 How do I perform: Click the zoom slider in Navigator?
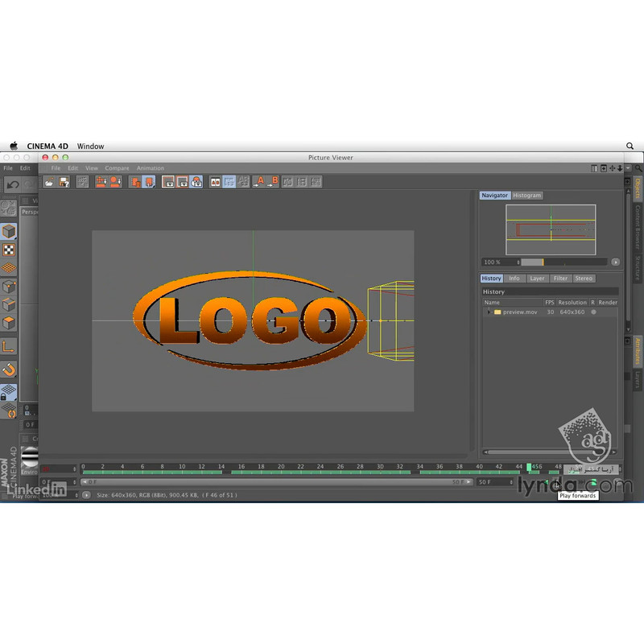coord(564,262)
